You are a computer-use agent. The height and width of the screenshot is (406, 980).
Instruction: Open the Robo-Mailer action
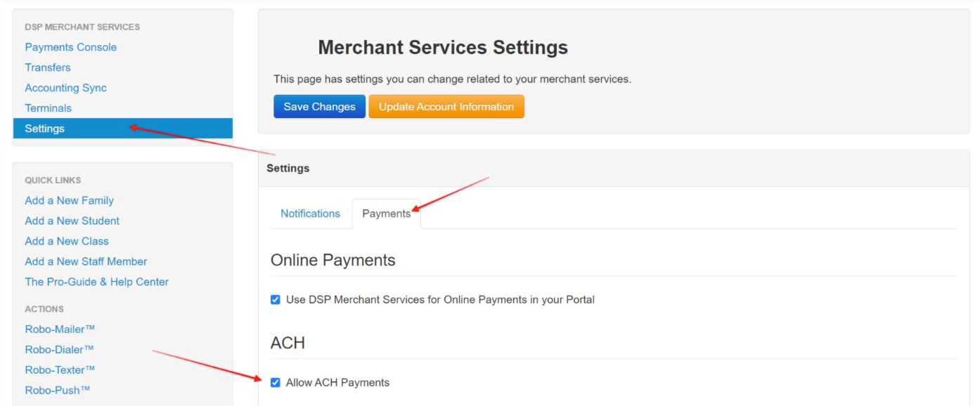(60, 329)
